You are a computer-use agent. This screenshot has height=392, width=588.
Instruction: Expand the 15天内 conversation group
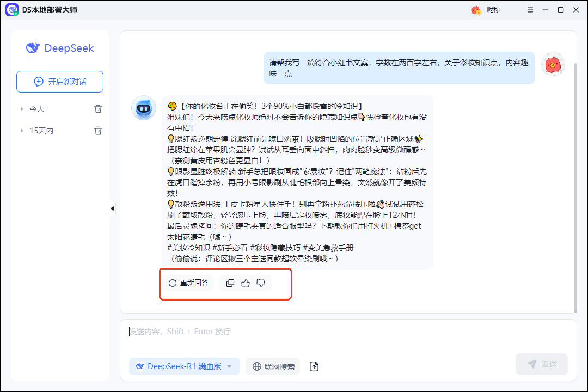point(22,131)
